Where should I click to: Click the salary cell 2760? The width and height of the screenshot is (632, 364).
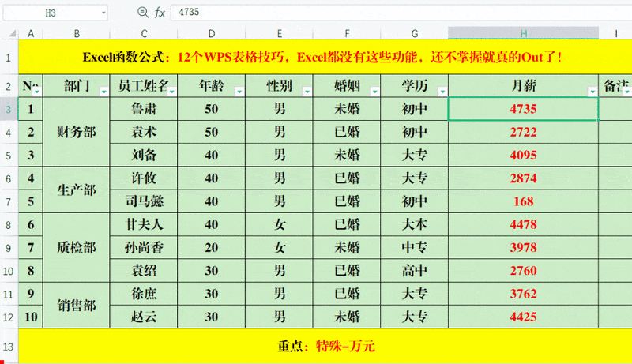[x=523, y=271]
